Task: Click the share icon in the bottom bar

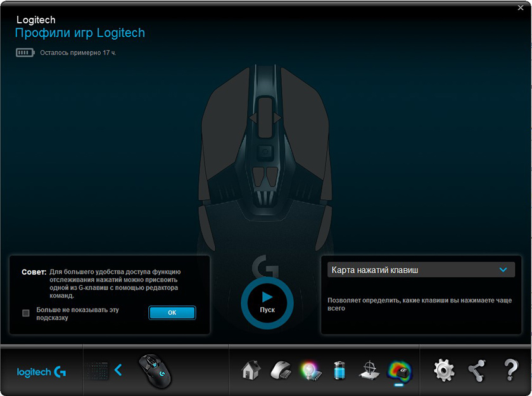Action: click(x=477, y=371)
